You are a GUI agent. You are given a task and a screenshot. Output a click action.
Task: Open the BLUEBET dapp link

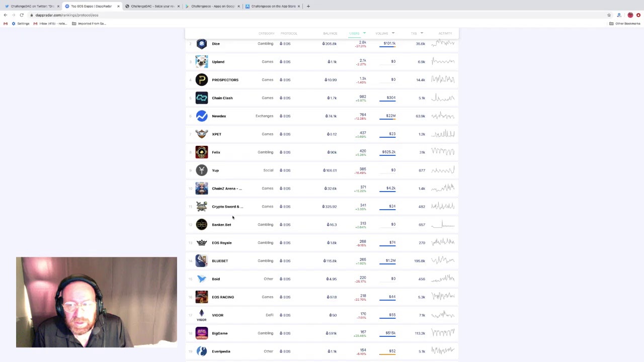click(220, 261)
